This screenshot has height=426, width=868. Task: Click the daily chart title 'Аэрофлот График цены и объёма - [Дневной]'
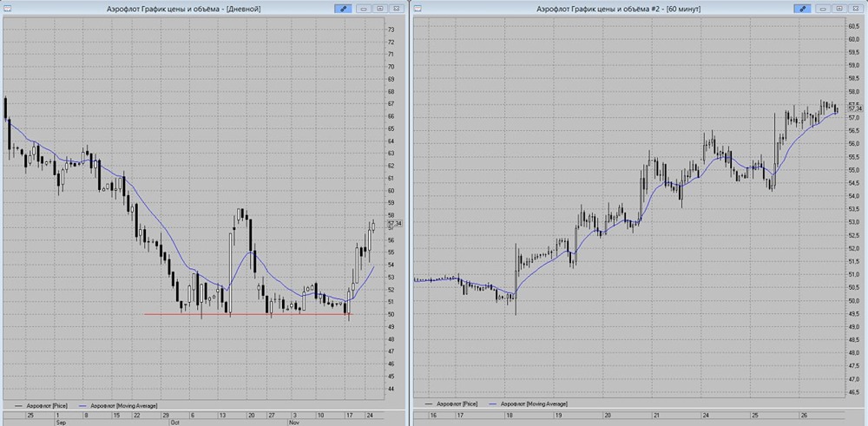183,9
